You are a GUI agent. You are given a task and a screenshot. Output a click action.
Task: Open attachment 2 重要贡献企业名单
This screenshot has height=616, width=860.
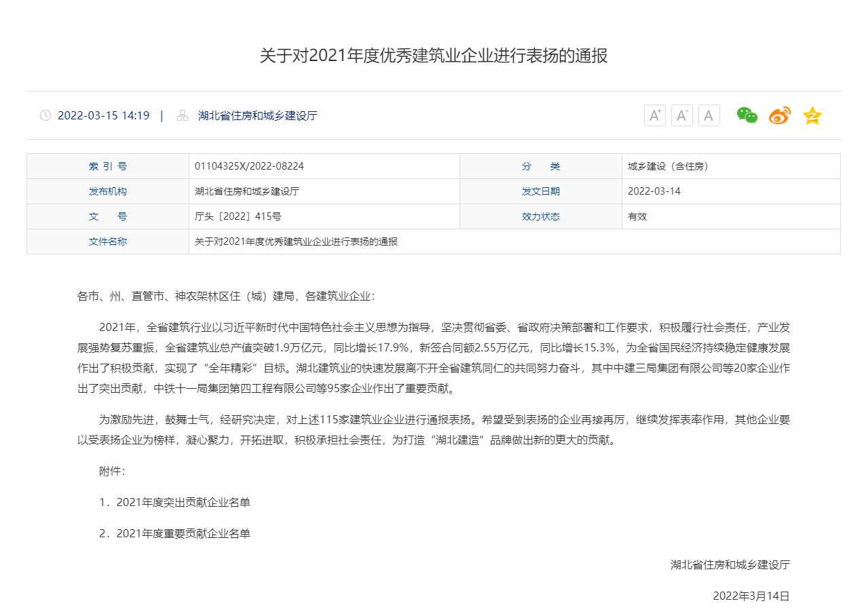[183, 534]
